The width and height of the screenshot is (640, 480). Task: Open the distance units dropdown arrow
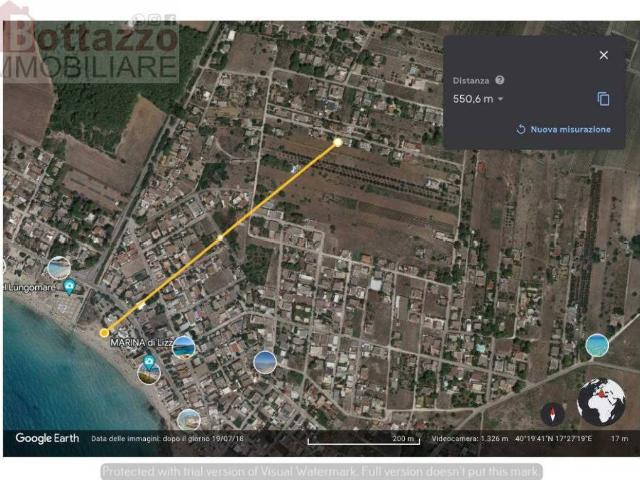click(500, 99)
